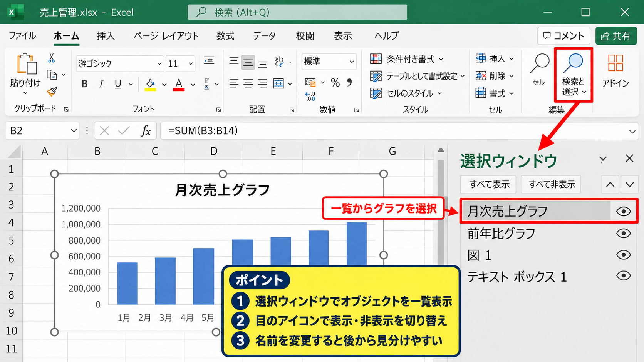Screen dimensions: 644x362
Task: Open the ファイル tab
Action: click(x=22, y=36)
